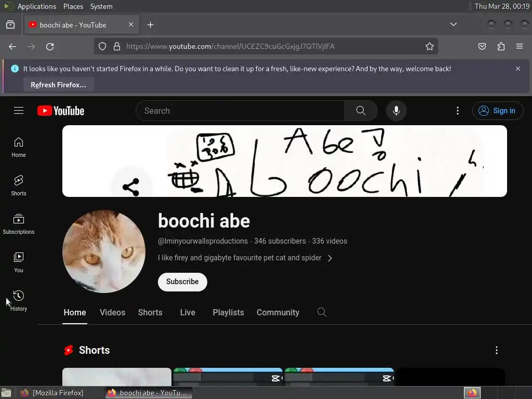Switch to the Shorts channel tab
The width and height of the screenshot is (532, 399).
pyautogui.click(x=150, y=312)
